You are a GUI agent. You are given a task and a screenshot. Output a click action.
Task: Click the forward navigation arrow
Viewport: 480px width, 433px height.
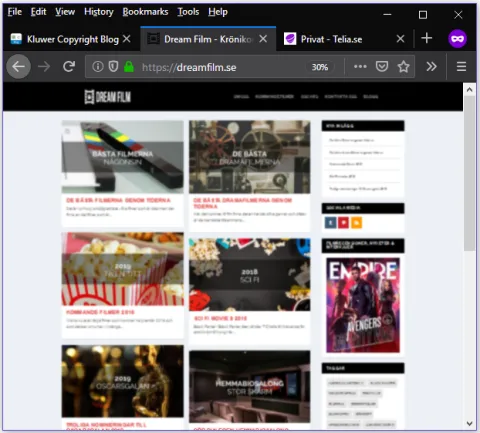click(44, 67)
